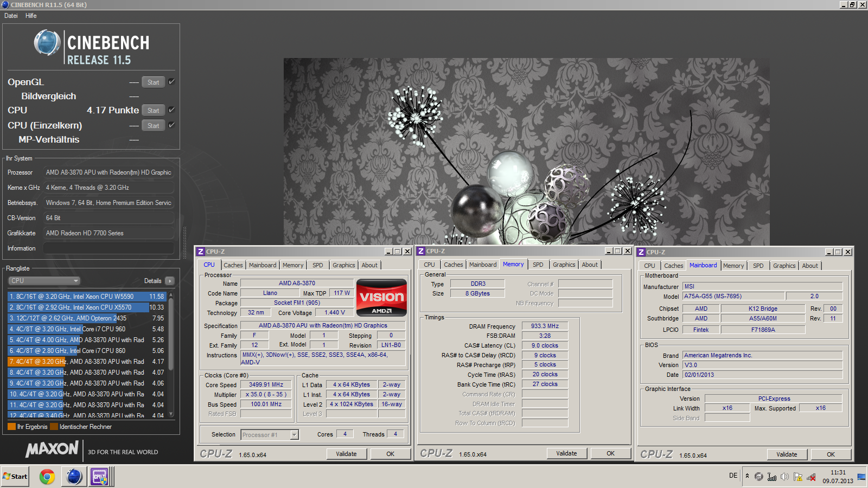Select ranking row Intel Xeon CPU W5590

pyautogui.click(x=86, y=297)
